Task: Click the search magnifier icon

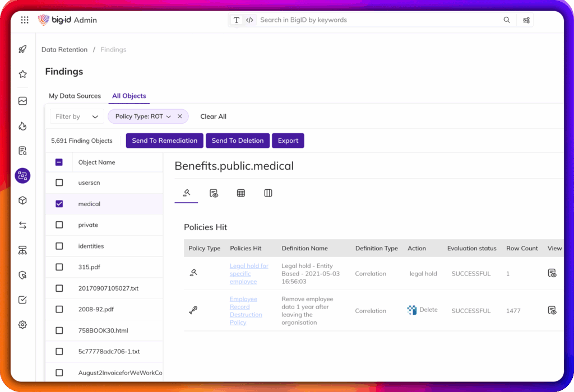Action: pos(507,20)
